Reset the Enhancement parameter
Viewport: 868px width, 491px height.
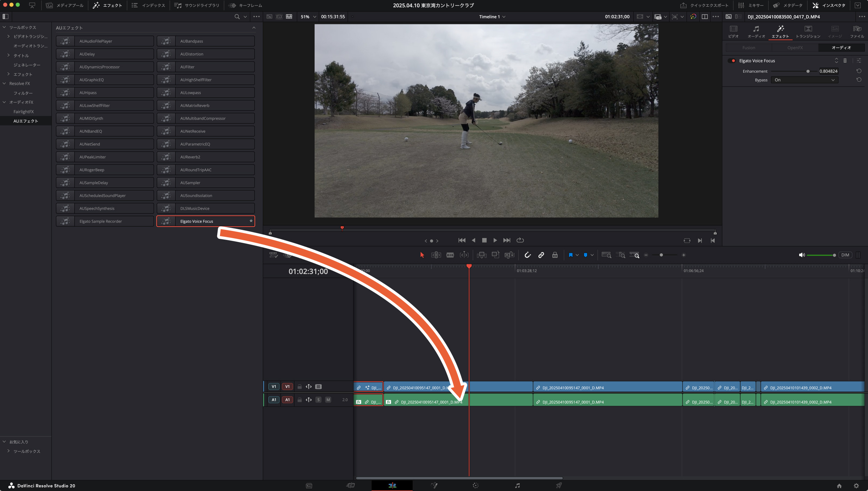(x=859, y=71)
